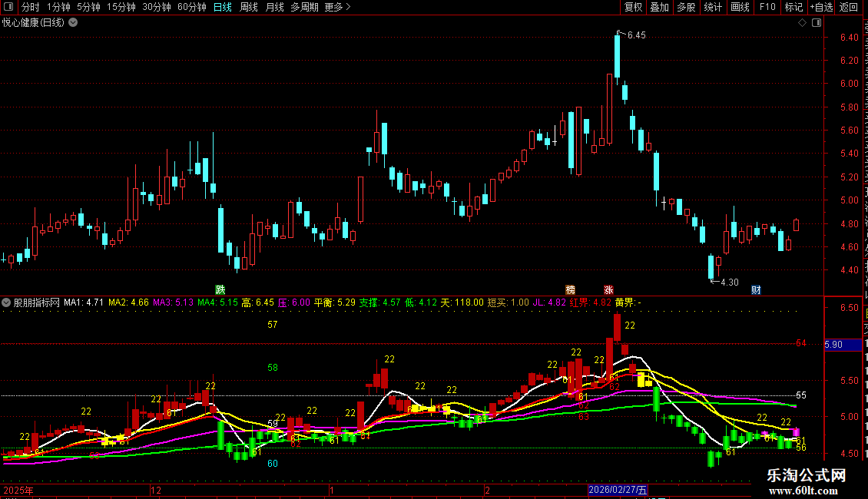Select the 30分钟 period tab
The width and height of the screenshot is (868, 499).
point(157,7)
